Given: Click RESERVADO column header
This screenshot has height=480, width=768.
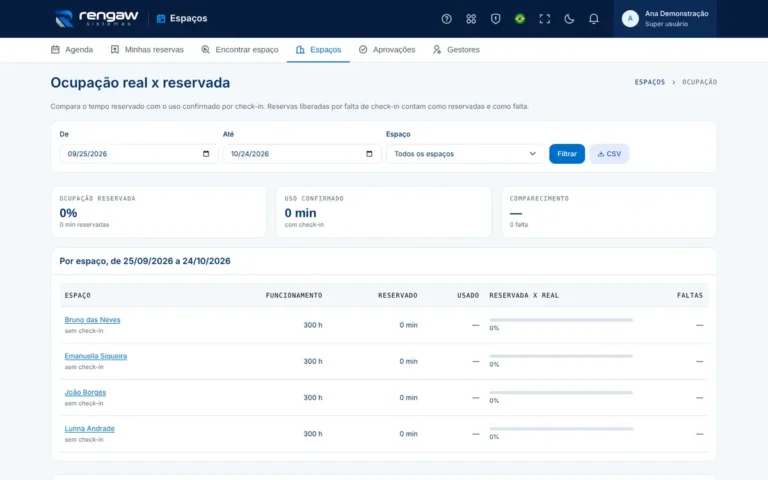Looking at the screenshot, I should 398,295.
